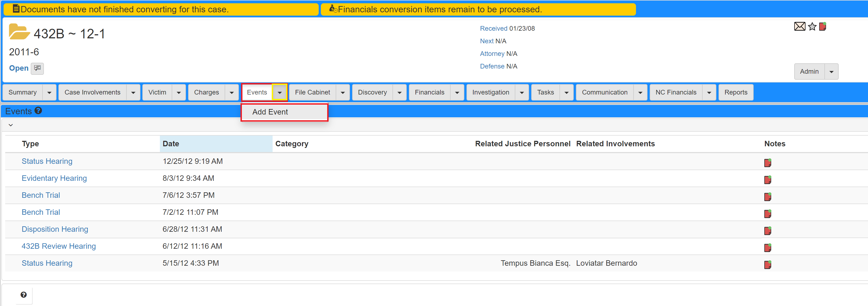This screenshot has height=306, width=868.
Task: Open the Events help question mark icon
Action: click(39, 110)
